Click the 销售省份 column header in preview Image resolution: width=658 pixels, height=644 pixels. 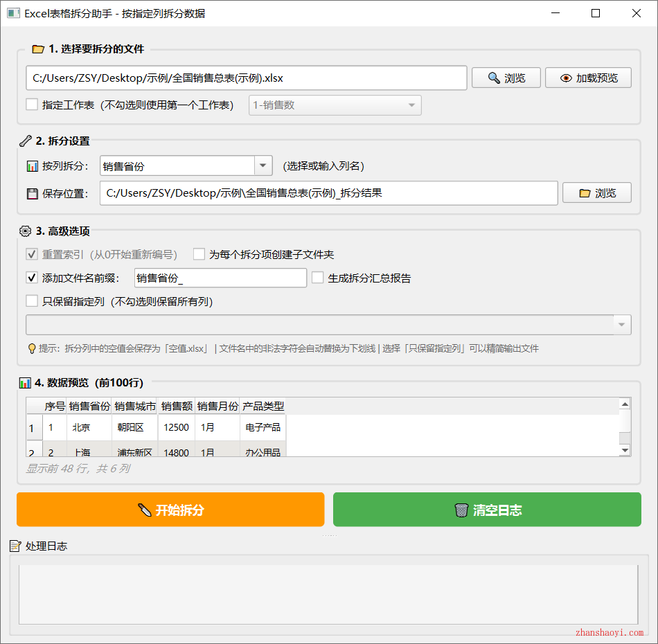89,406
